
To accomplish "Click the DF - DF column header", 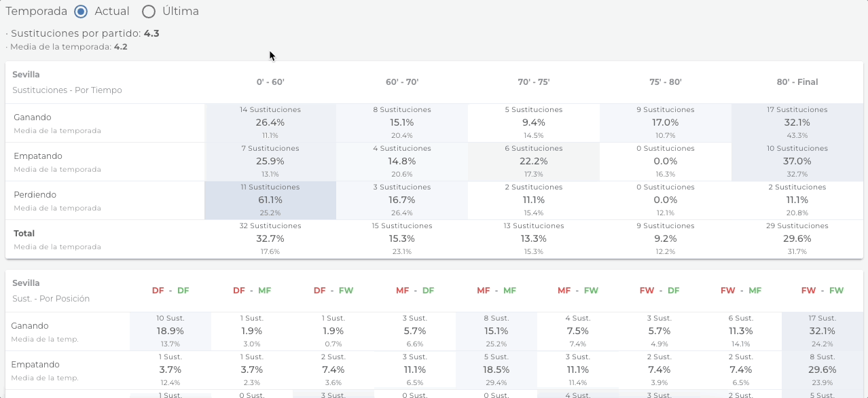I will click(170, 291).
